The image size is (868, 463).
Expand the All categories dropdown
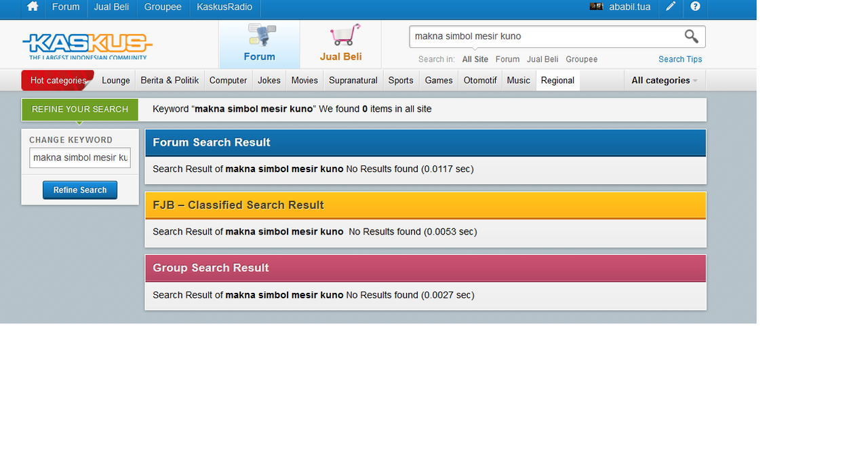665,81
